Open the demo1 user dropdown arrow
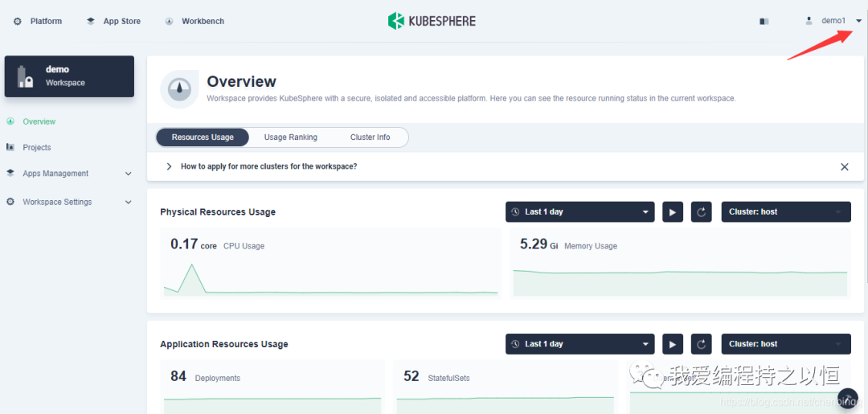 tap(858, 21)
